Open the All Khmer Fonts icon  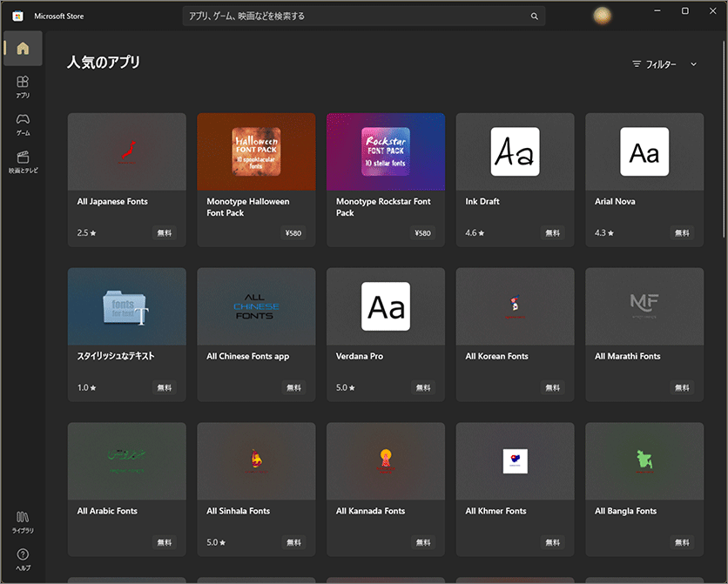coord(516,461)
